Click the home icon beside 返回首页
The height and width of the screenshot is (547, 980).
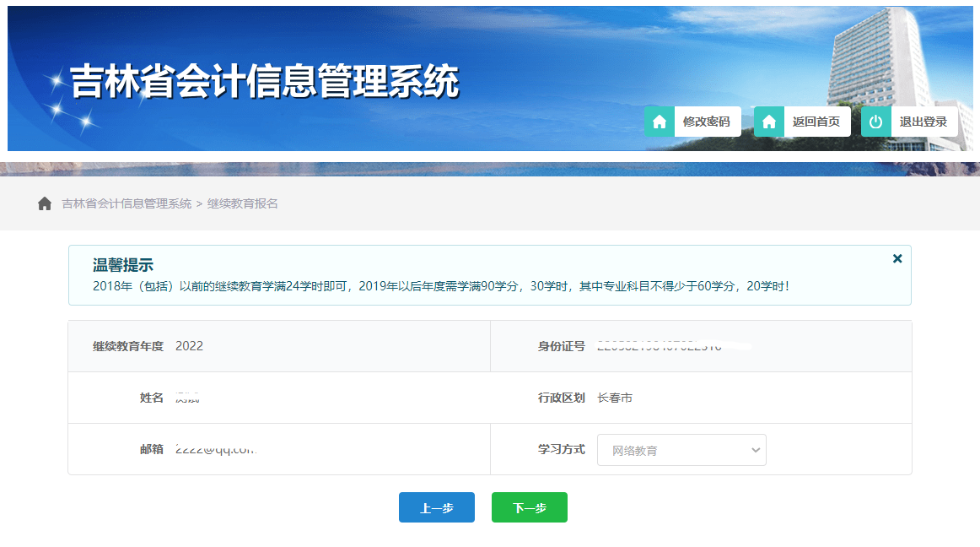(768, 122)
